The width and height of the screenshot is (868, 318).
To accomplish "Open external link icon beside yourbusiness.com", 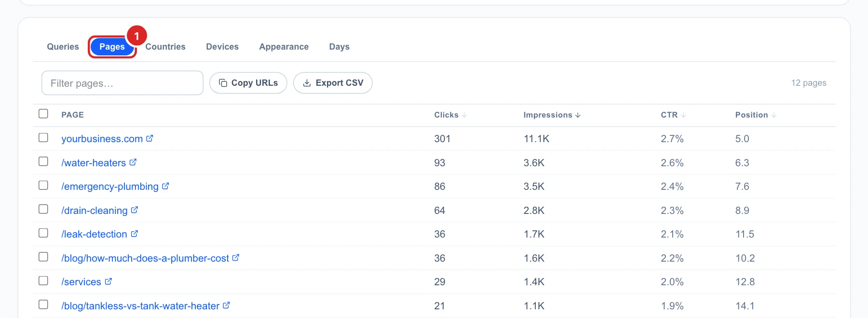I will click(x=149, y=138).
